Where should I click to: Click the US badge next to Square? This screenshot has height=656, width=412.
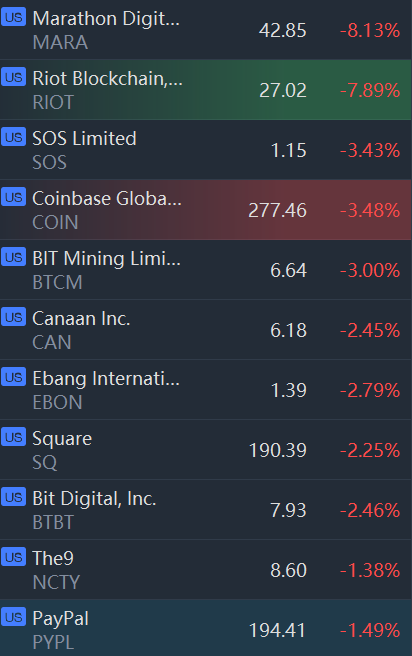(x=13, y=437)
